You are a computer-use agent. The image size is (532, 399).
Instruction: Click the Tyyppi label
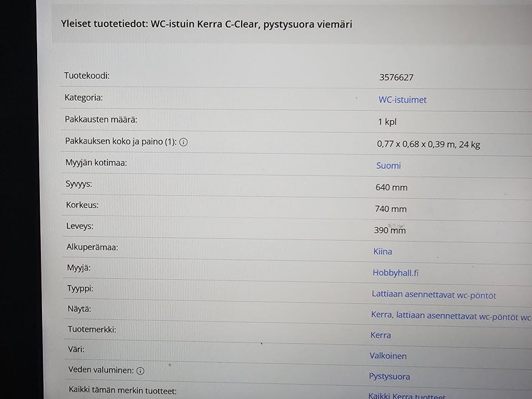80,288
